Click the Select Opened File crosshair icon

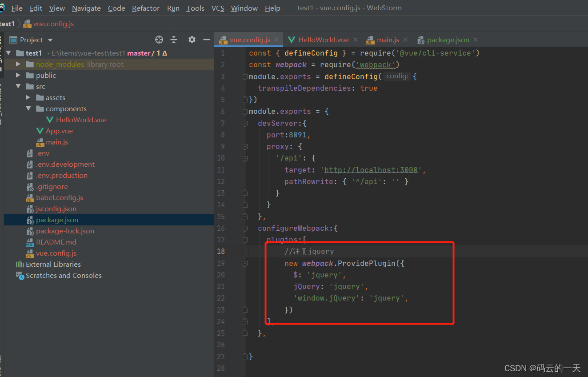[159, 40]
